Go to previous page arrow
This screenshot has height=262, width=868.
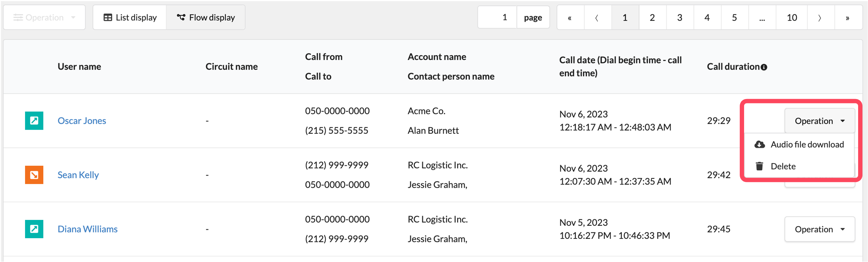pos(597,18)
